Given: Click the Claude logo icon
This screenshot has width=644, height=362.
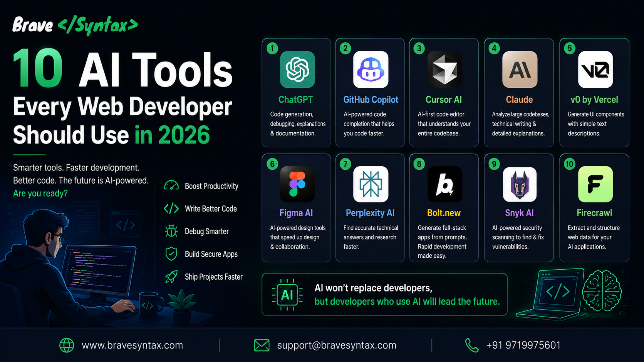Looking at the screenshot, I should point(520,69).
